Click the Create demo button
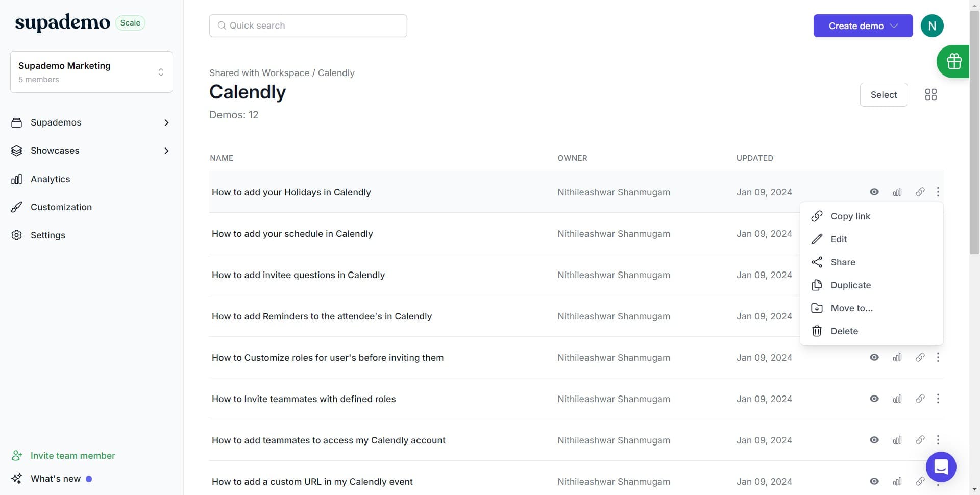 point(863,26)
